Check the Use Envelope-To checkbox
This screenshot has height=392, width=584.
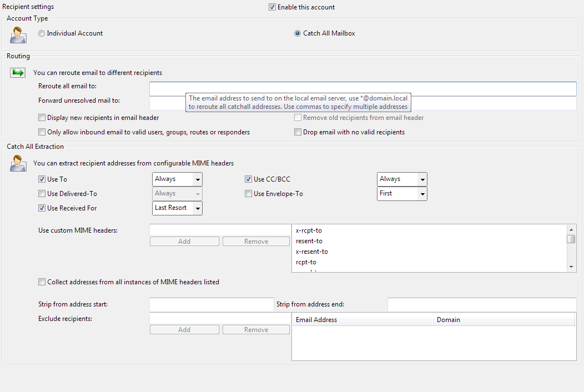pos(249,194)
